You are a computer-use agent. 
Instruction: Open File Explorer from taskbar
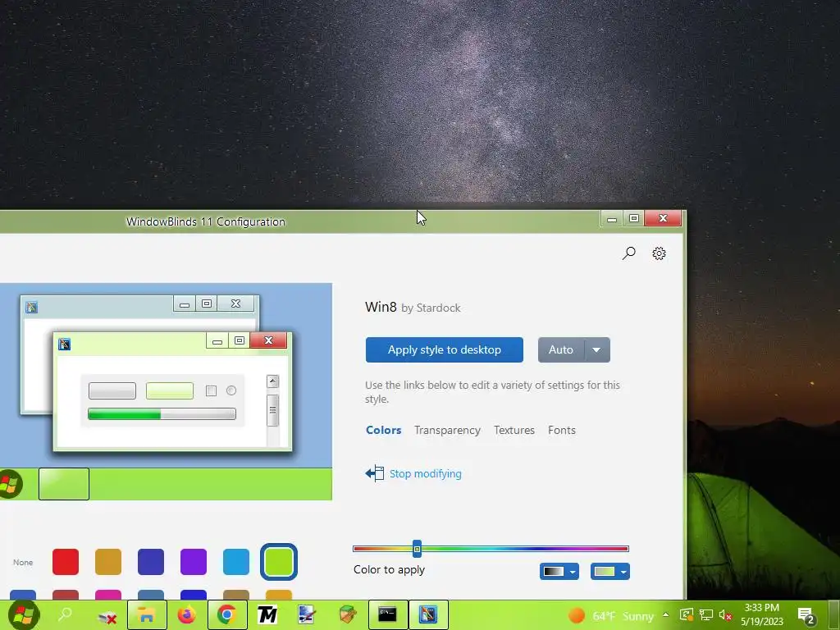tap(146, 614)
